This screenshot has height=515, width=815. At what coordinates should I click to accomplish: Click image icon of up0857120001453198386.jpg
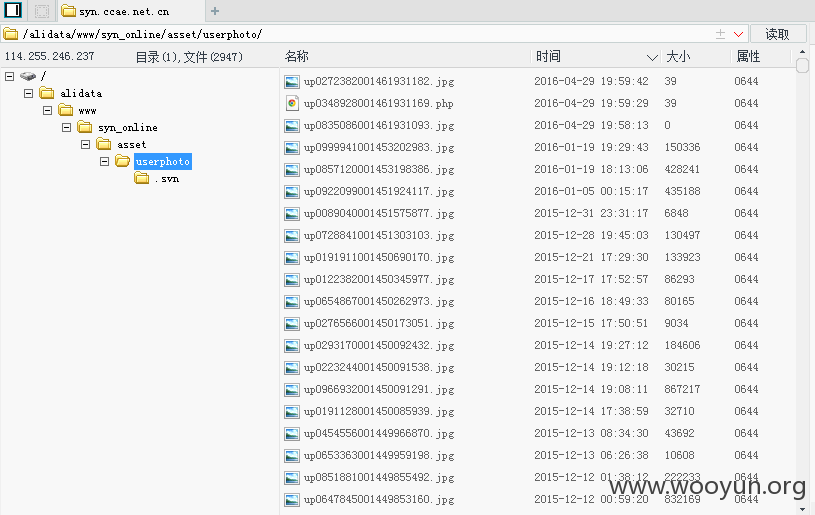click(x=292, y=169)
